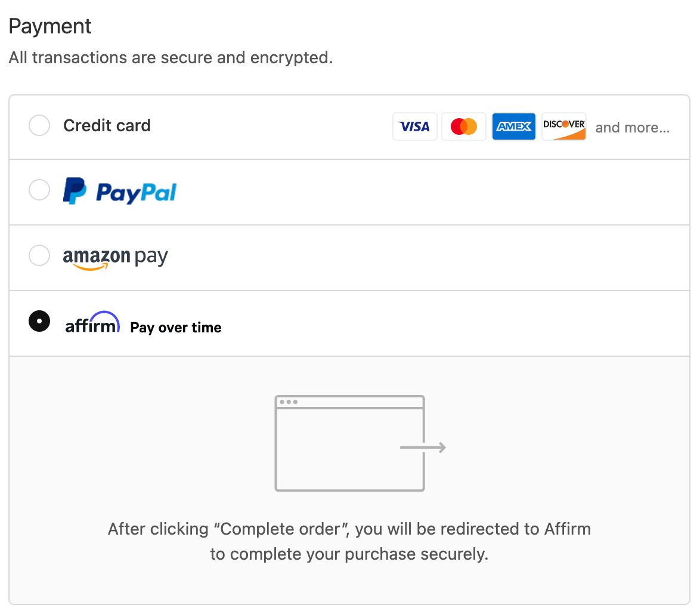
Task: Choose the PayPal radio button
Action: click(x=39, y=190)
